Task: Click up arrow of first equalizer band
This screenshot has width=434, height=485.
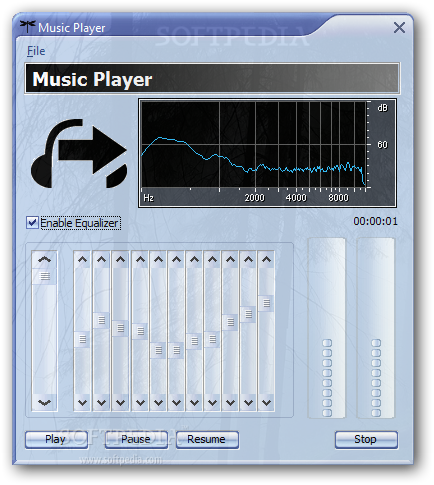Action: [82, 260]
